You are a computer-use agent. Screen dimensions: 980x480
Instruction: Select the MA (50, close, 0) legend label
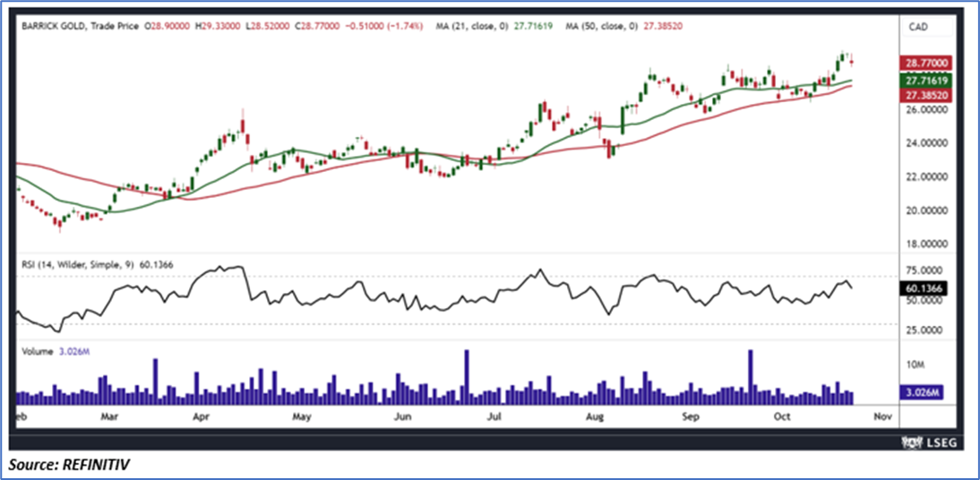pos(600,28)
